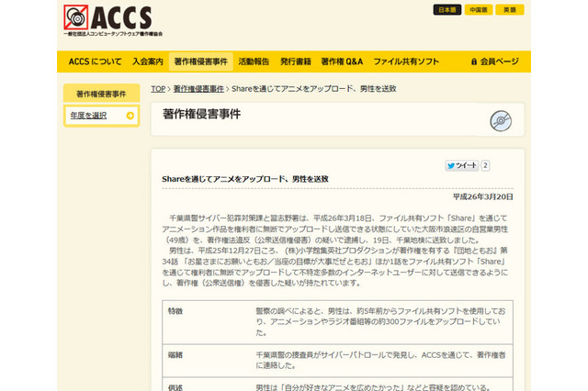Click the 端緒 table row label
This screenshot has height=391, width=588.
tap(175, 354)
